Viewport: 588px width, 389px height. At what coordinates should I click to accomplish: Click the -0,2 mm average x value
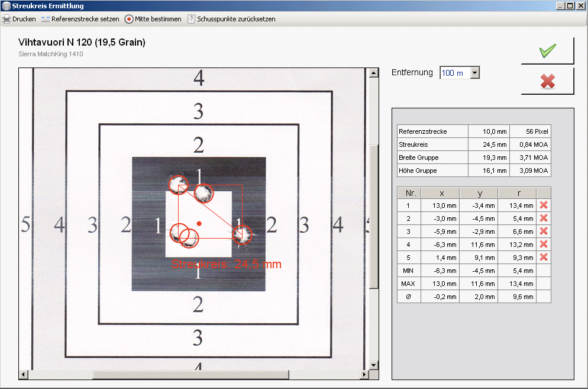[445, 297]
